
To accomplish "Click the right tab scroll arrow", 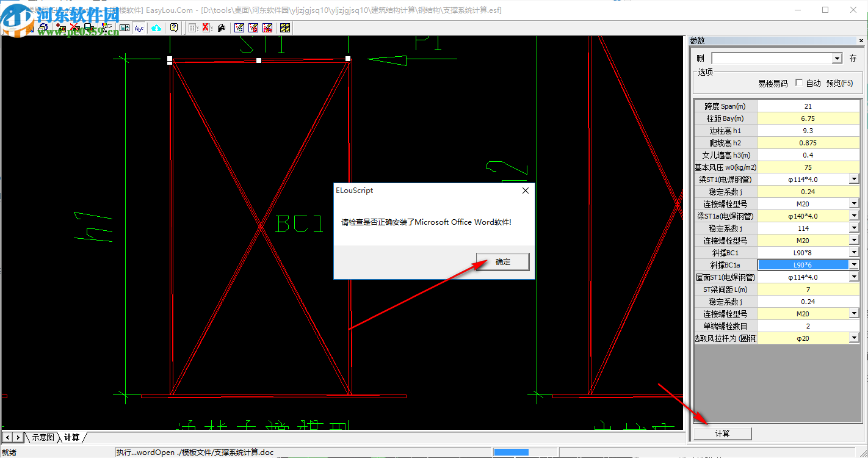I will point(18,437).
